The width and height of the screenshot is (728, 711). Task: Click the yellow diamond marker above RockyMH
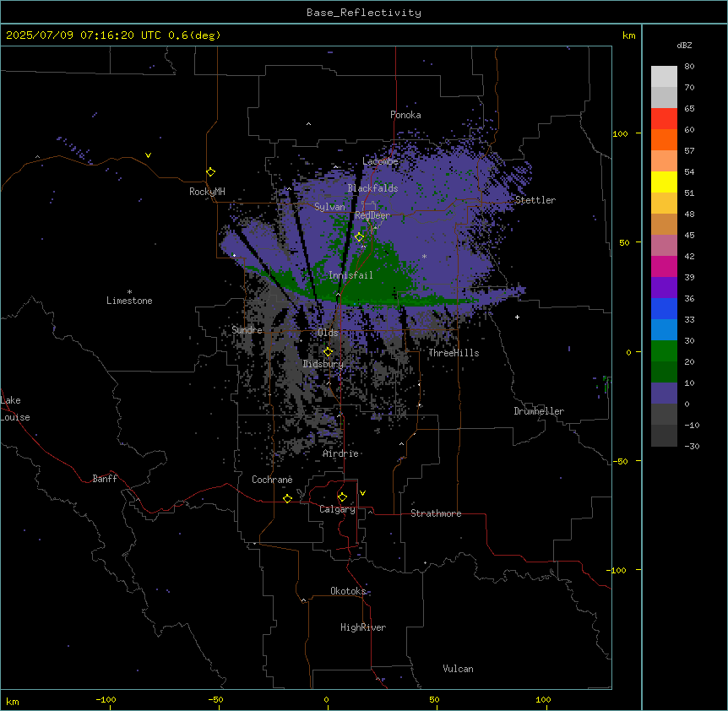[x=210, y=172]
